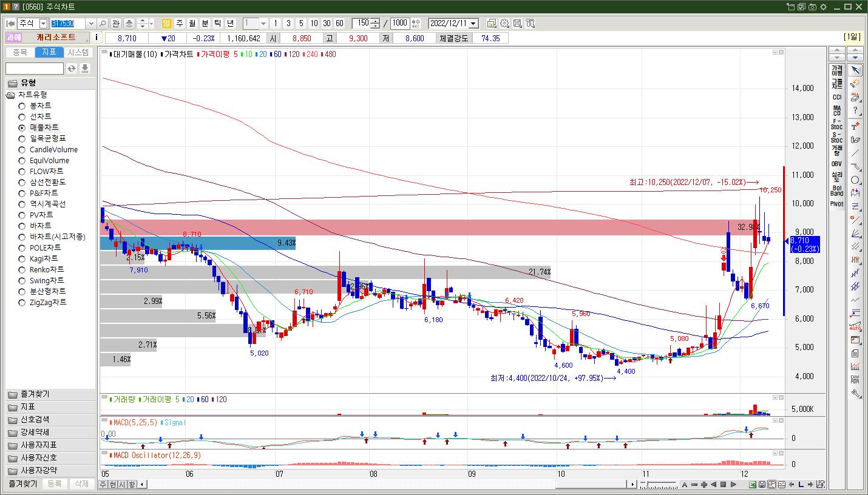Click the floppy disk save icon at bottom
The image size is (868, 495).
[762, 484]
